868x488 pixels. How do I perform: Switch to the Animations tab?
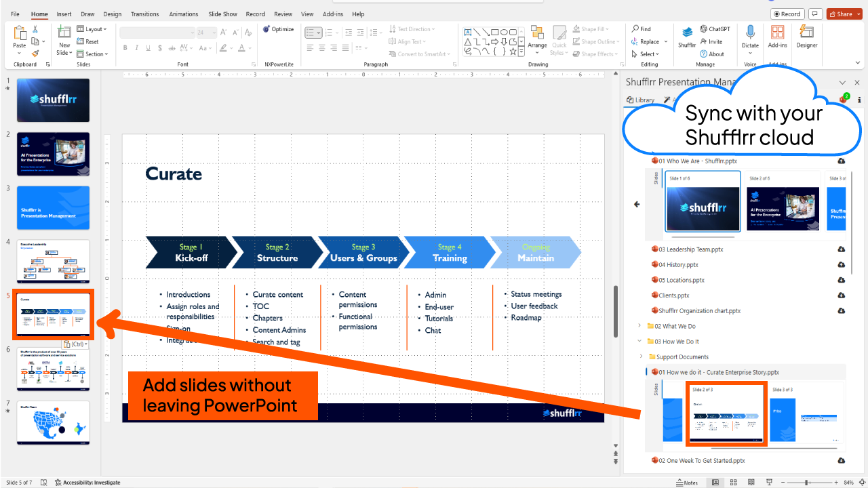pos(184,14)
